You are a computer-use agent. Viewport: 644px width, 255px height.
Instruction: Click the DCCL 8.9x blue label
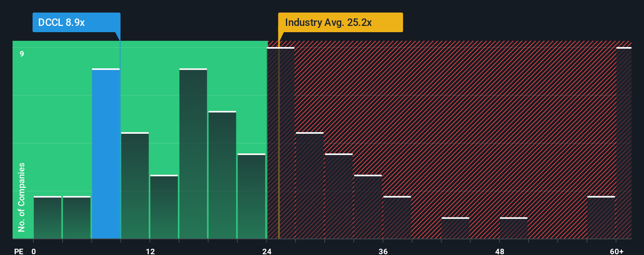[x=76, y=22]
